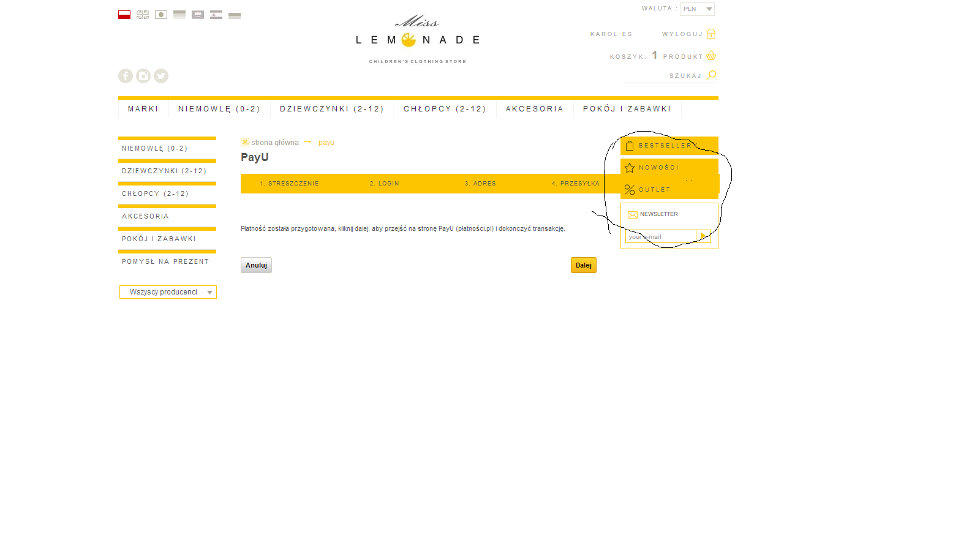Open the cart via basket icon
980x551 pixels.
pyautogui.click(x=711, y=56)
